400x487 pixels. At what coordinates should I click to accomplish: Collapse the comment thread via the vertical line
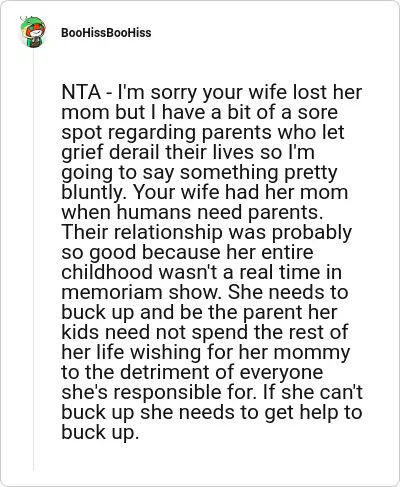point(33,258)
